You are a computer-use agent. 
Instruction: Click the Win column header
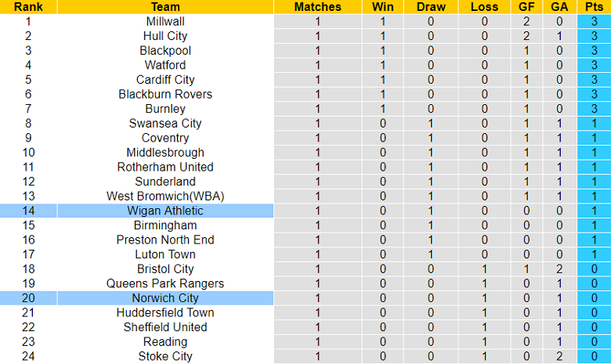tap(383, 7)
